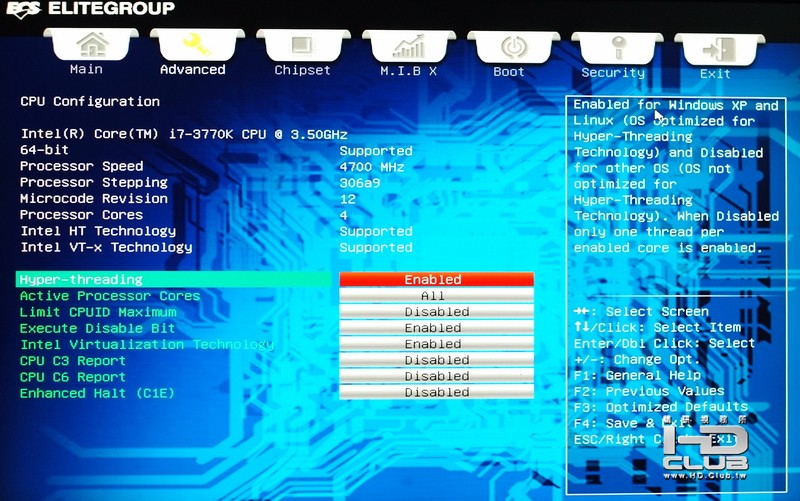Click the Advanced wrench icon
800x501 pixels.
(x=197, y=44)
